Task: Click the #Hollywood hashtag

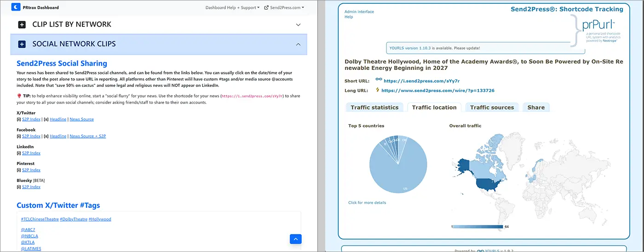Action: [100, 219]
